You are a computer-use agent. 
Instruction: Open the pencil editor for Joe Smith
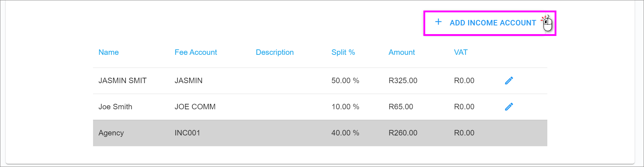[x=509, y=107]
